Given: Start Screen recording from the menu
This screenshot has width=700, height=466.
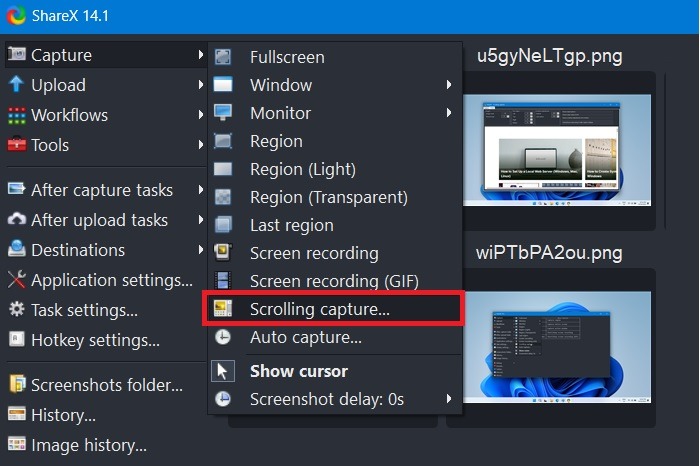Looking at the screenshot, I should coord(335,253).
